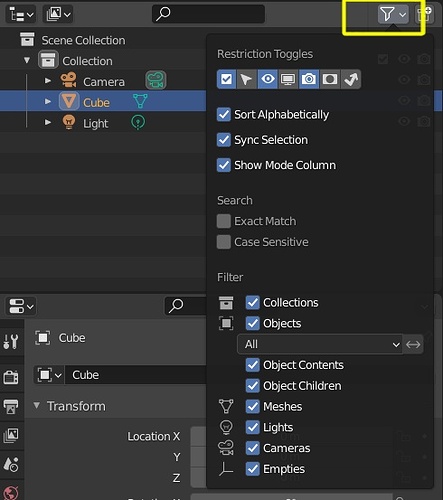Toggle the Holdout restriction icon
443x500 pixels.
point(330,79)
